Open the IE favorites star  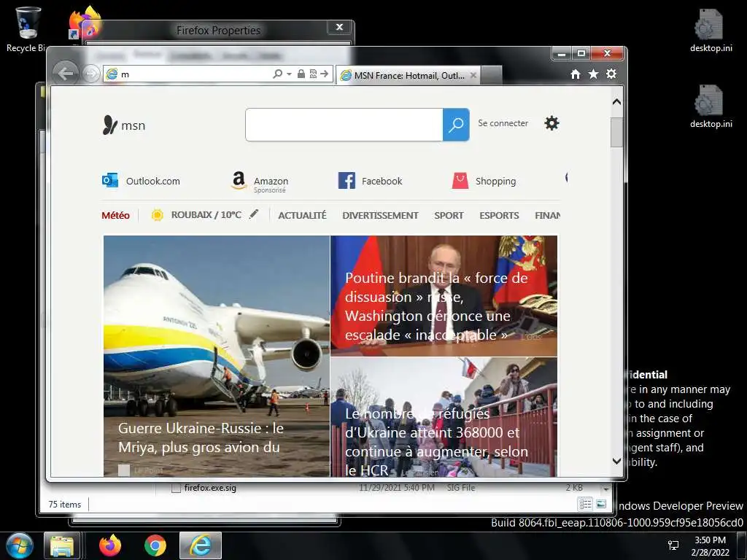(x=593, y=74)
